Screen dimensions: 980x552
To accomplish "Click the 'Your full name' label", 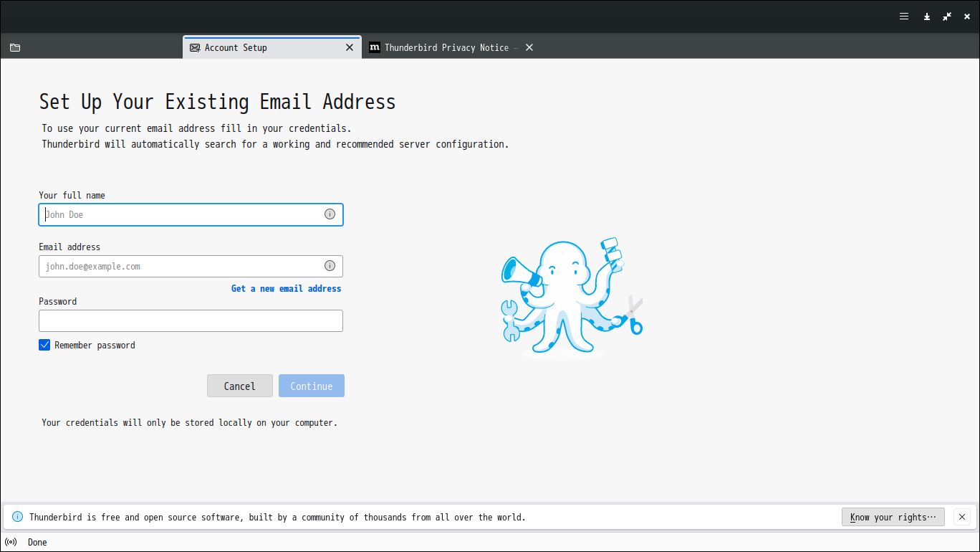I will click(x=72, y=195).
